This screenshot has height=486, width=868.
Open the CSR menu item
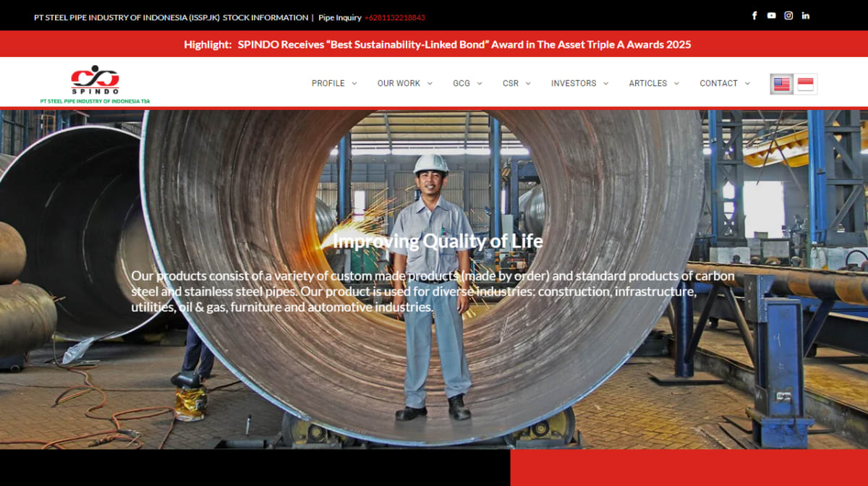pyautogui.click(x=511, y=83)
